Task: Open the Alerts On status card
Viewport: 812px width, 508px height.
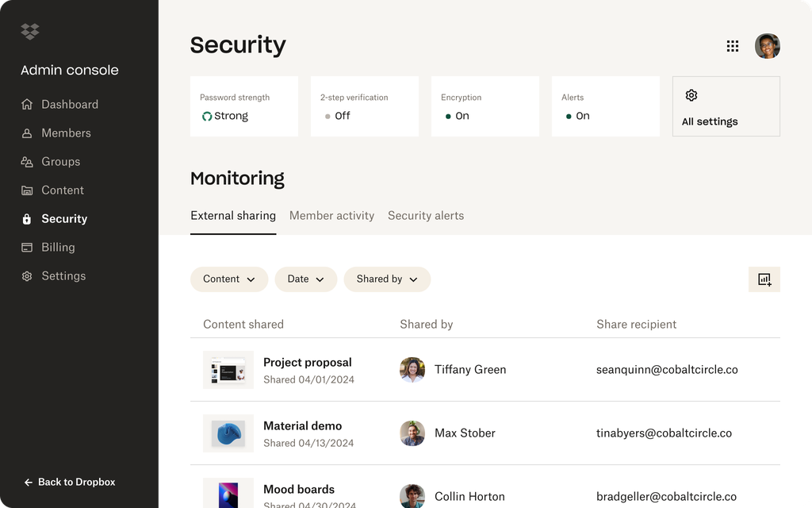Action: pyautogui.click(x=605, y=106)
